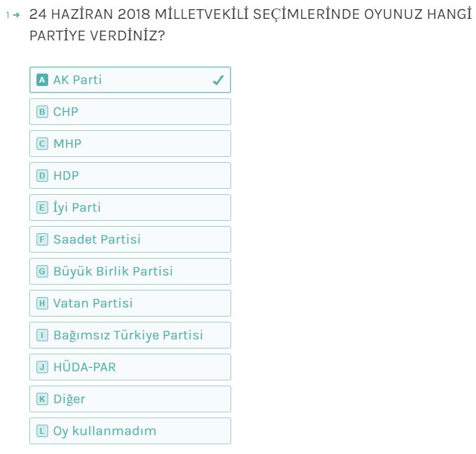This screenshot has width=476, height=454.
Task: Click the letter G key badge
Action: pos(42,272)
